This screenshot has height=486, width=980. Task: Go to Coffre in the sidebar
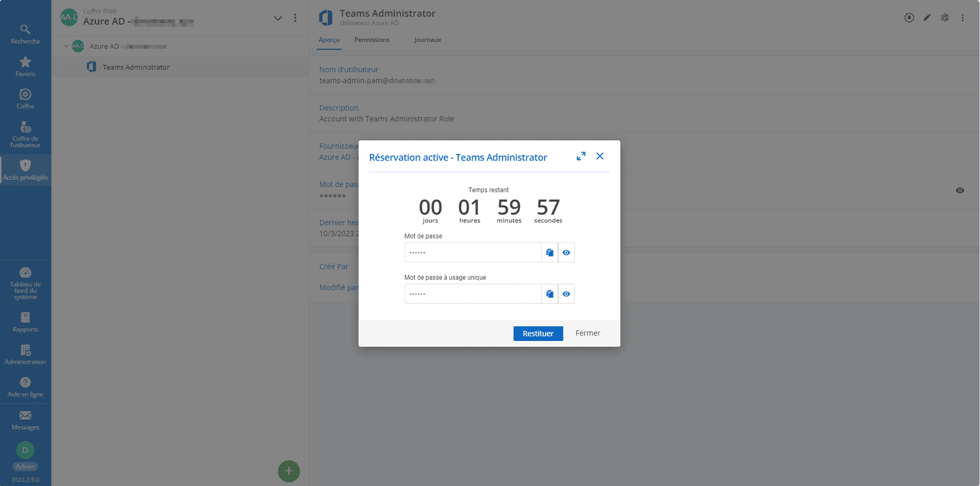[x=25, y=99]
